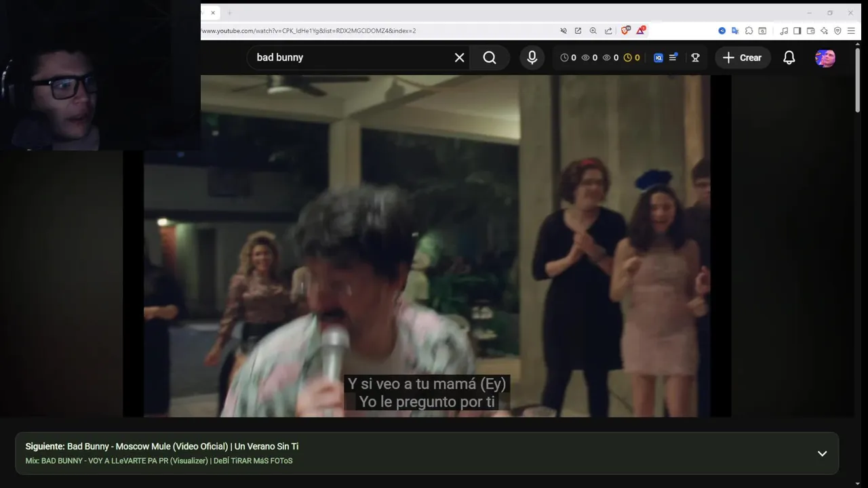
Task: Open the vidIQ list menu icon
Action: 673,58
